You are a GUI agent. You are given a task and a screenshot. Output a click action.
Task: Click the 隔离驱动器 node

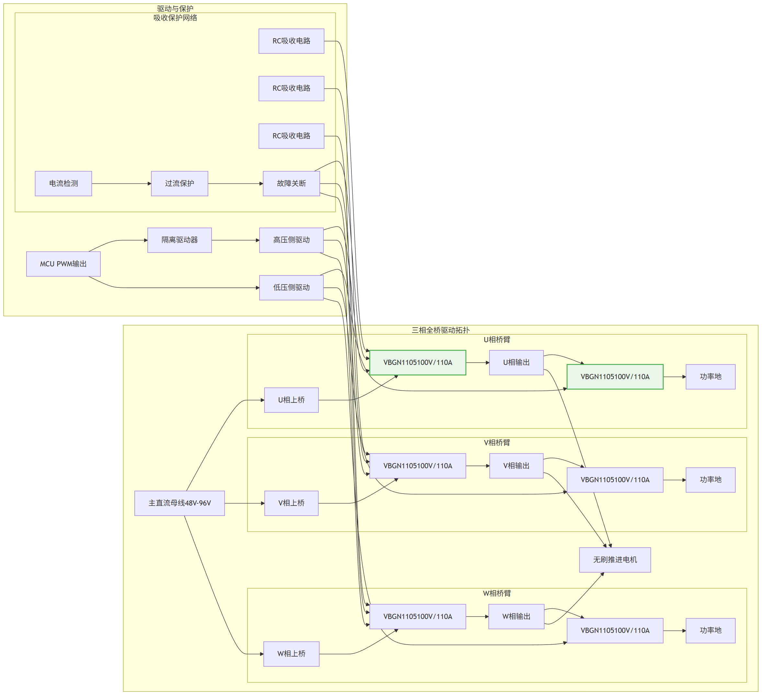(x=179, y=240)
